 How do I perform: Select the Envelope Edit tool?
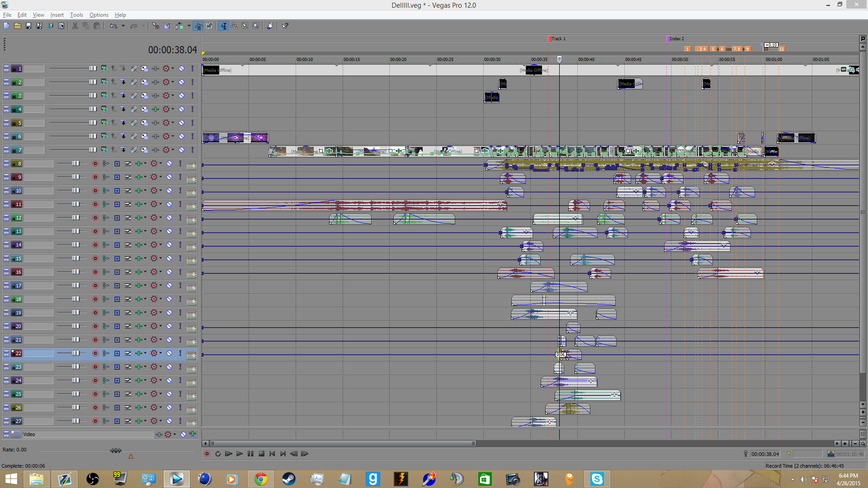tap(234, 26)
